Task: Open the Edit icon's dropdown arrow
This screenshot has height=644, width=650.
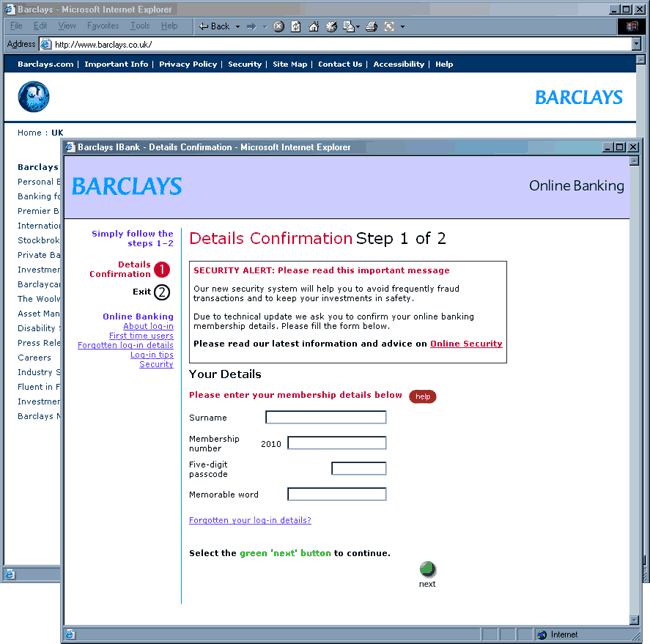Action: coord(358,27)
